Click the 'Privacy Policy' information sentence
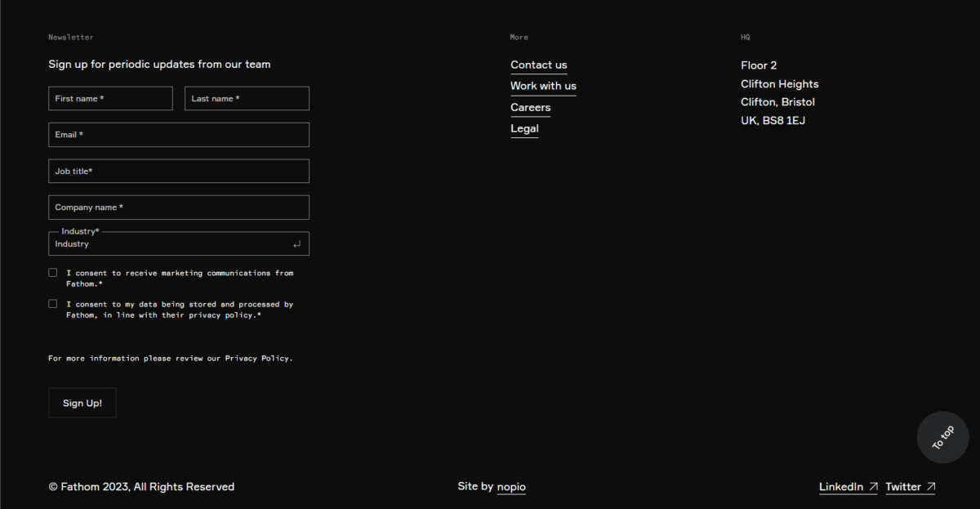Viewport: 980px width, 509px height. click(170, 358)
